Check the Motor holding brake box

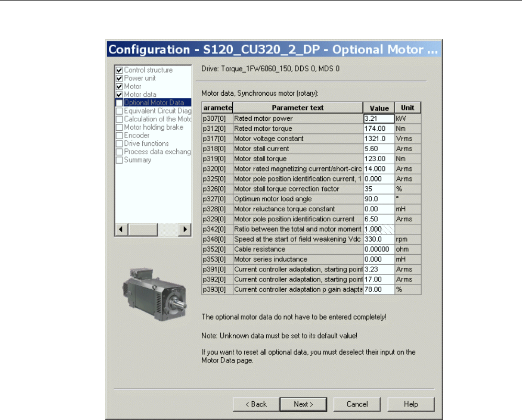119,128
